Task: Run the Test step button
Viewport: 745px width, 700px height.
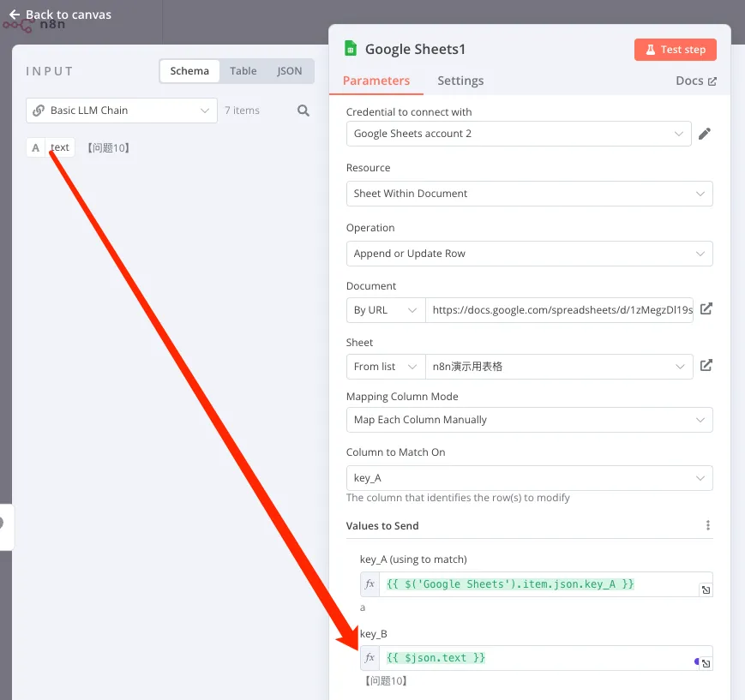Action: click(x=676, y=50)
